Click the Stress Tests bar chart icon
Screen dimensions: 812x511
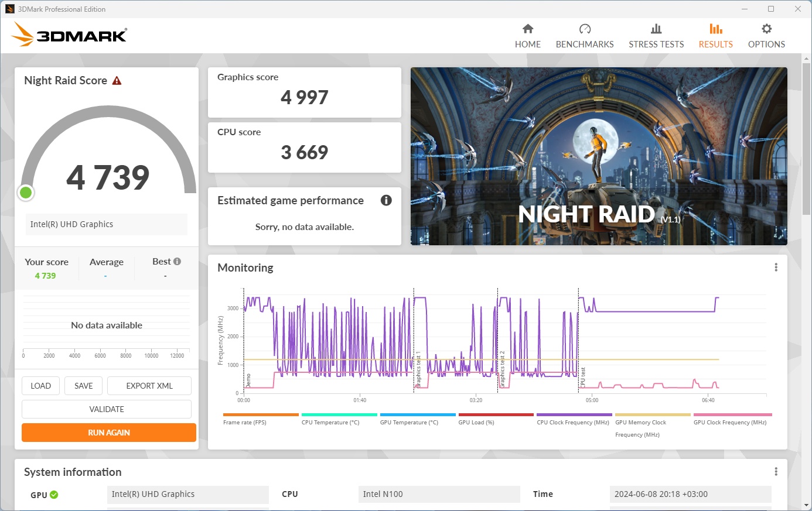(x=656, y=29)
